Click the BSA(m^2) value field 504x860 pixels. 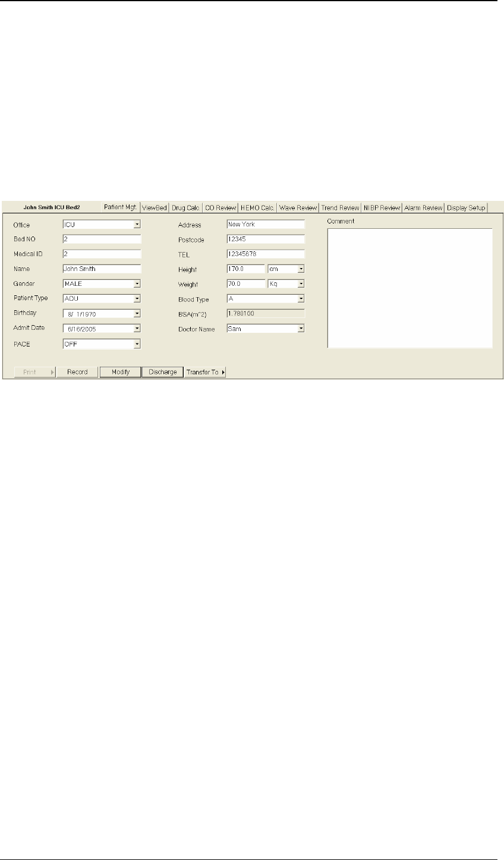point(265,313)
